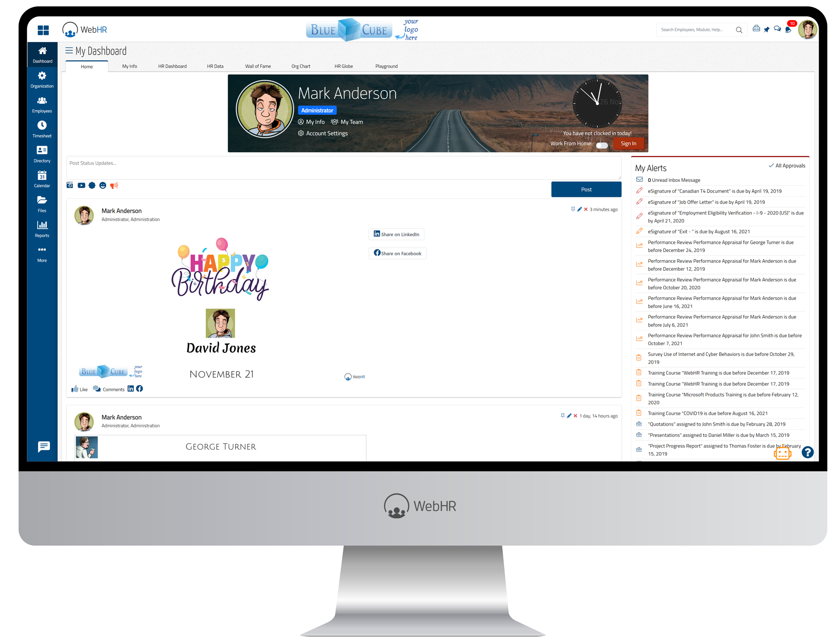This screenshot has height=638, width=840.
Task: Click the Sign In button
Action: click(x=628, y=143)
